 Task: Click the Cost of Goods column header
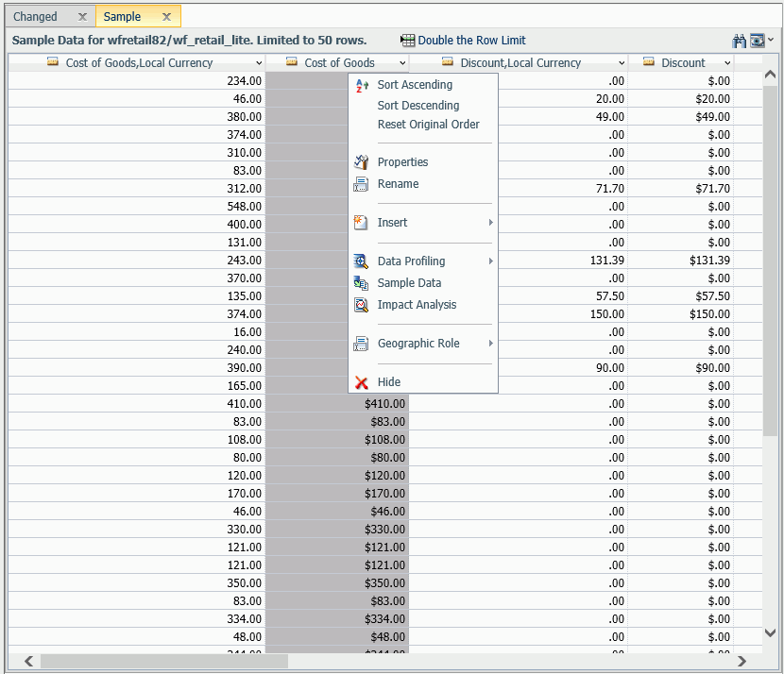pyautogui.click(x=337, y=62)
